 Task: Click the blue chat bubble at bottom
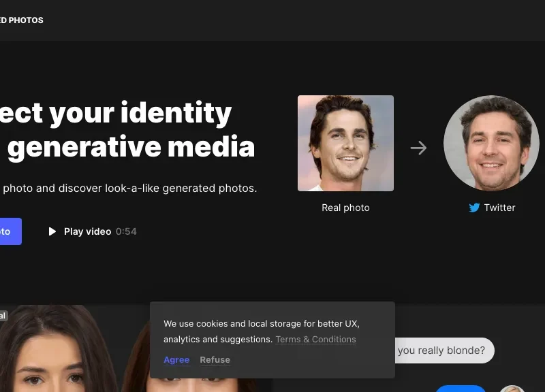coord(461,388)
